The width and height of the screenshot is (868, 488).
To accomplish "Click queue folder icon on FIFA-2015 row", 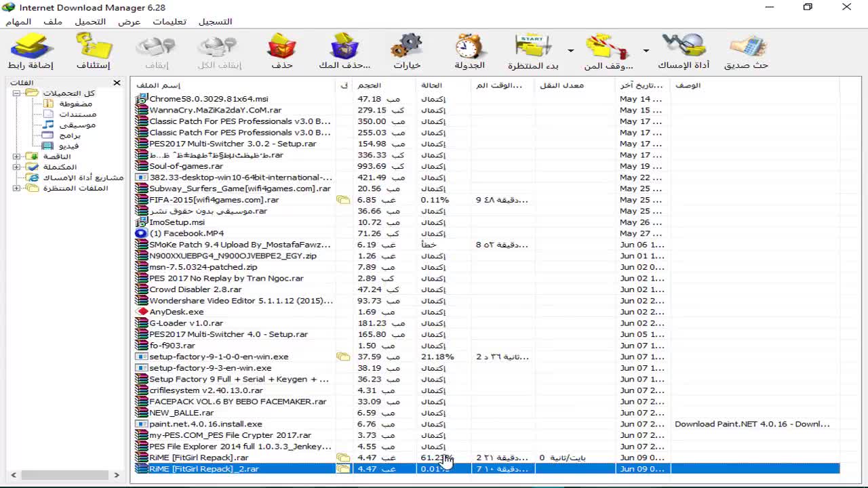I will [343, 200].
